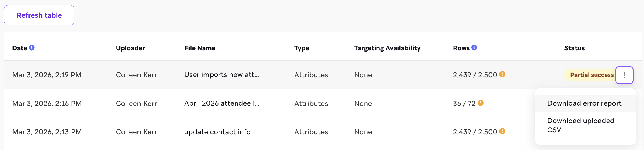Click the April 2026 attendee l... file name

click(221, 103)
